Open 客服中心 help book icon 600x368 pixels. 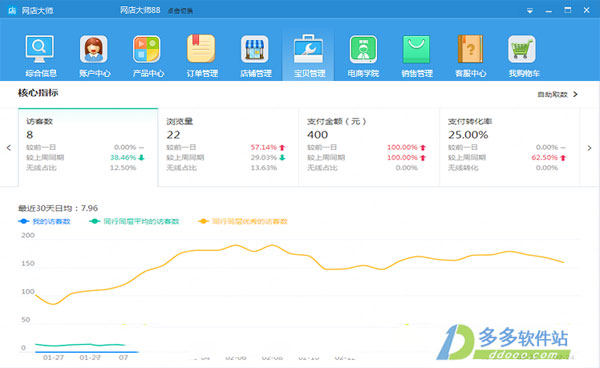click(x=470, y=49)
